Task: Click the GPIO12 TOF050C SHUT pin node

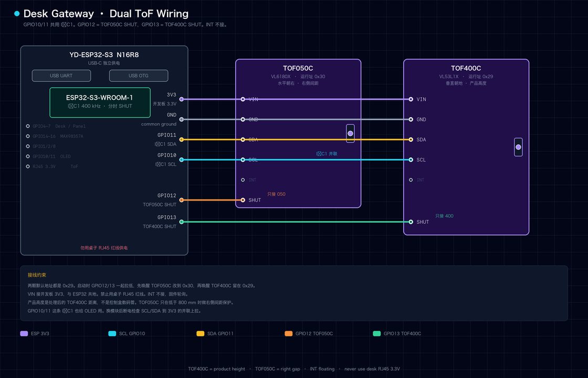Action: (182, 200)
